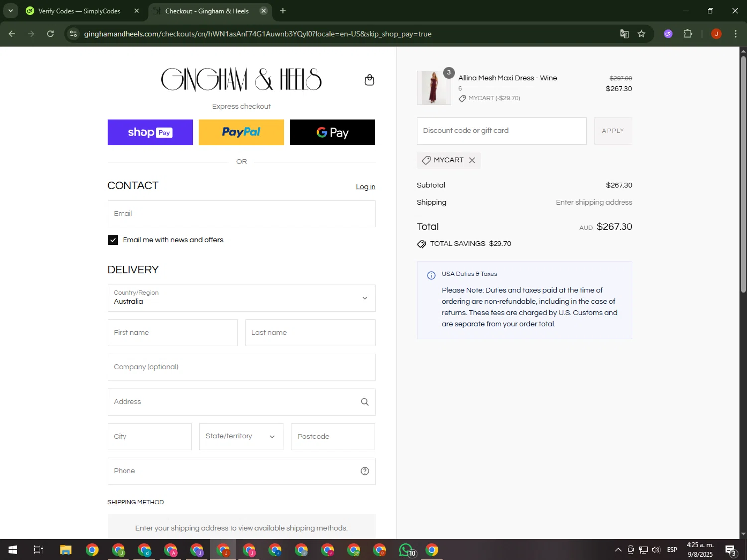
Task: Open Chrome extensions puzzle icon
Action: pos(688,34)
